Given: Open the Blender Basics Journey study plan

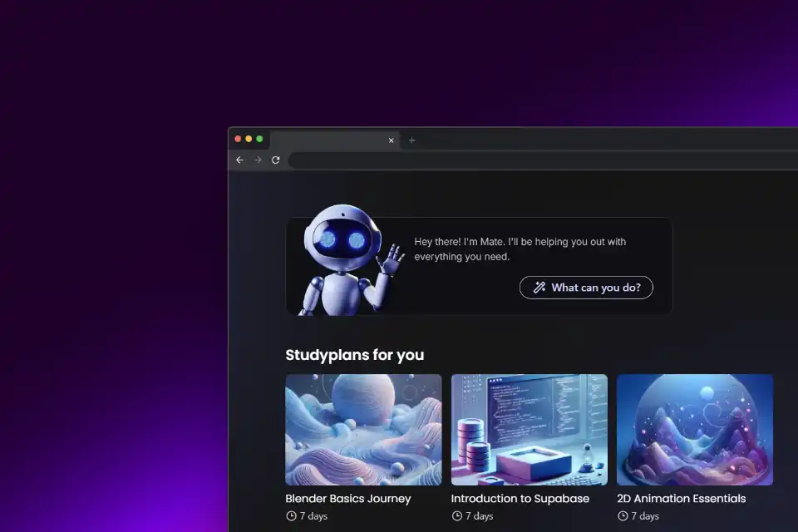Looking at the screenshot, I should (x=347, y=498).
